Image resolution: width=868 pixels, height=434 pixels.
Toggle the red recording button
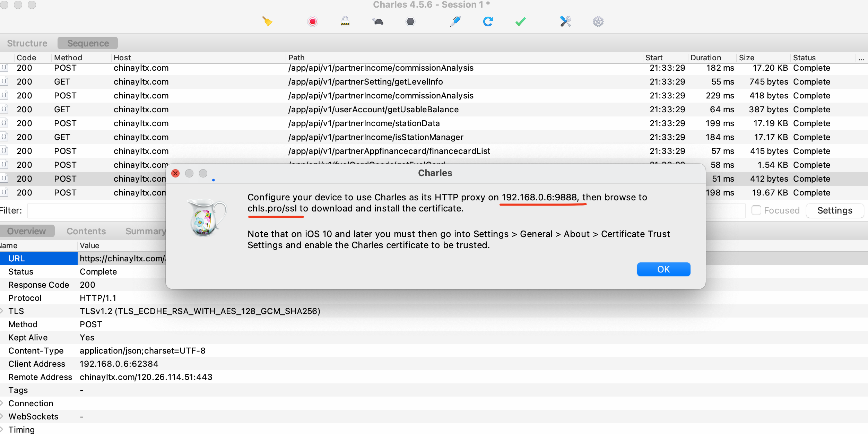tap(312, 21)
